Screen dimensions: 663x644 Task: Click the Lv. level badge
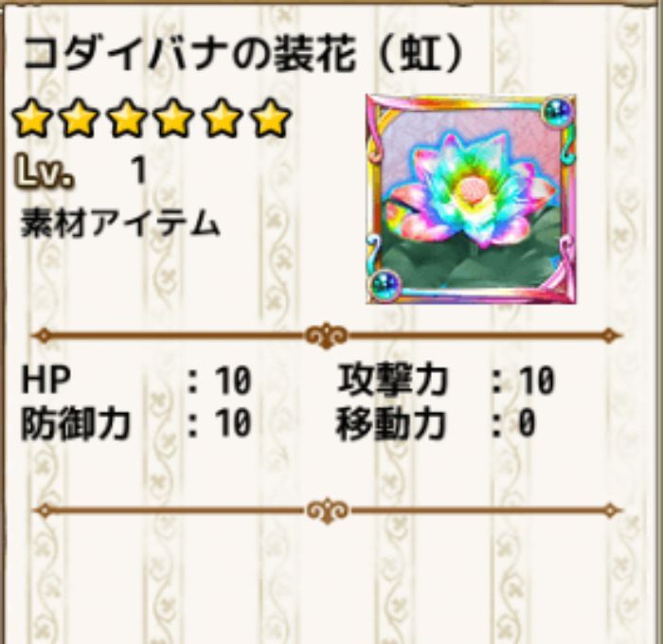(44, 171)
